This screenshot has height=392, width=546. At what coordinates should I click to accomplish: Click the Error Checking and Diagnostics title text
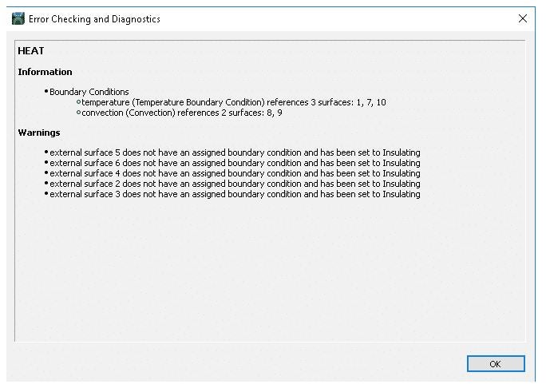pyautogui.click(x=94, y=18)
